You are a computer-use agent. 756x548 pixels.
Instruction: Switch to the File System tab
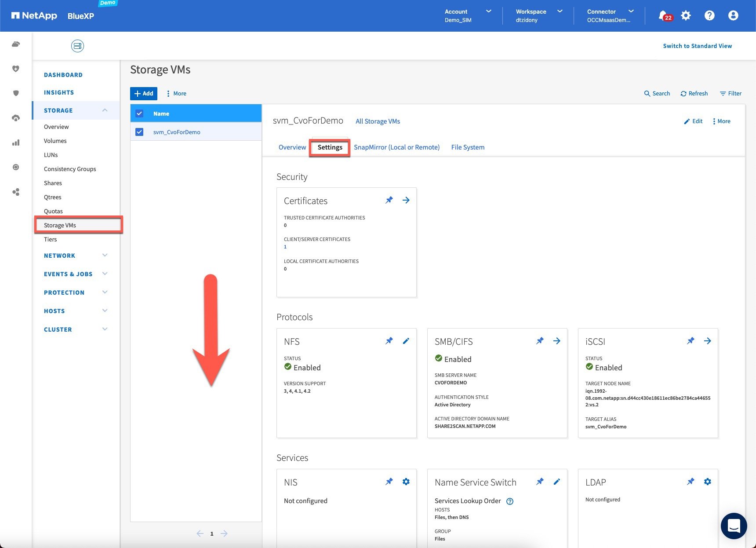click(x=468, y=147)
